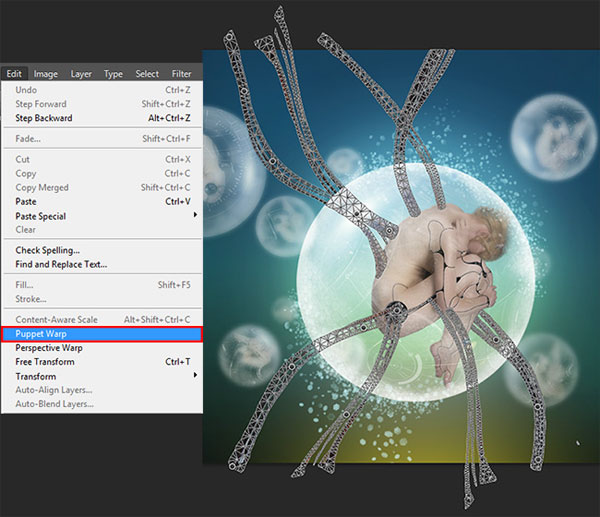Image resolution: width=600 pixels, height=517 pixels.
Task: Open the Image menu
Action: point(46,73)
